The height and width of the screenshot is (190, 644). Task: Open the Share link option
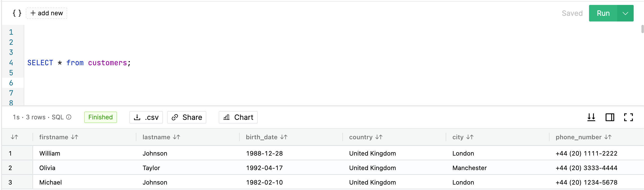click(187, 117)
